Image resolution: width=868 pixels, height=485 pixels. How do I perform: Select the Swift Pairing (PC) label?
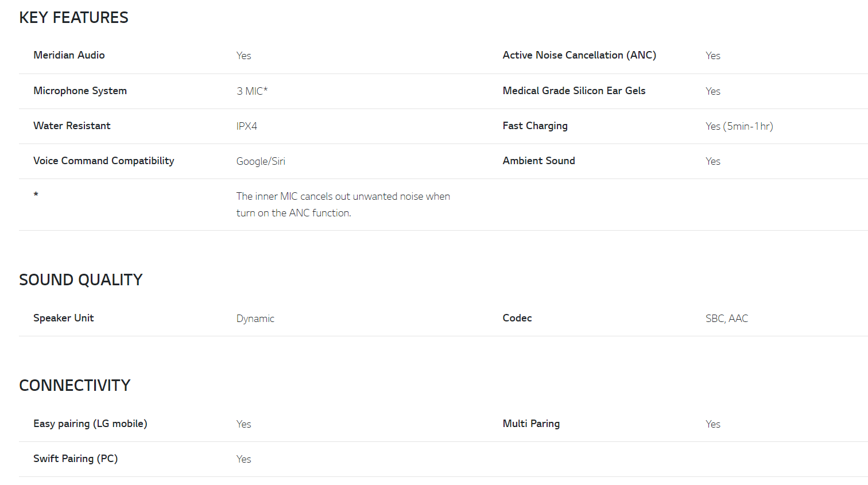pyautogui.click(x=75, y=459)
